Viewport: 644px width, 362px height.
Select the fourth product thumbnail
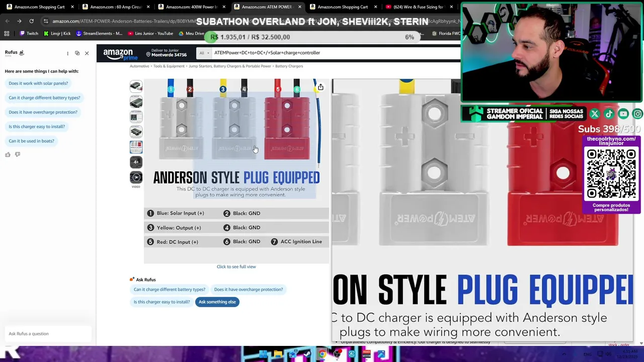(x=136, y=132)
